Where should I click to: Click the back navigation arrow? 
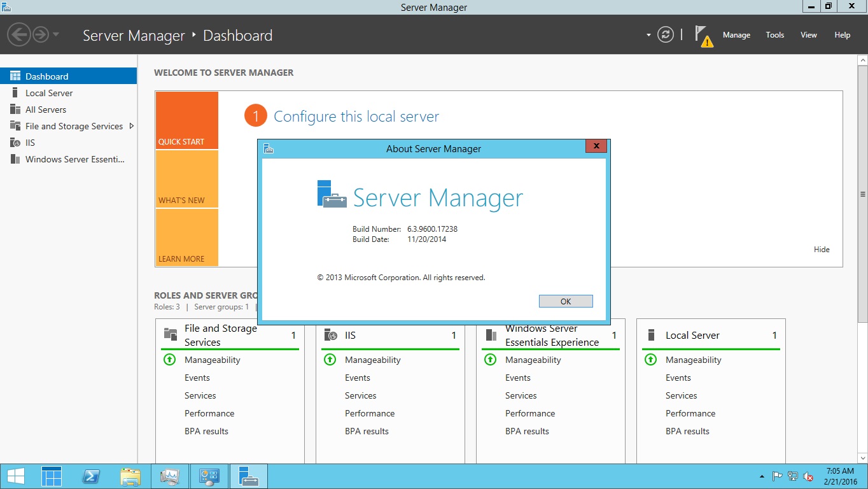click(19, 34)
